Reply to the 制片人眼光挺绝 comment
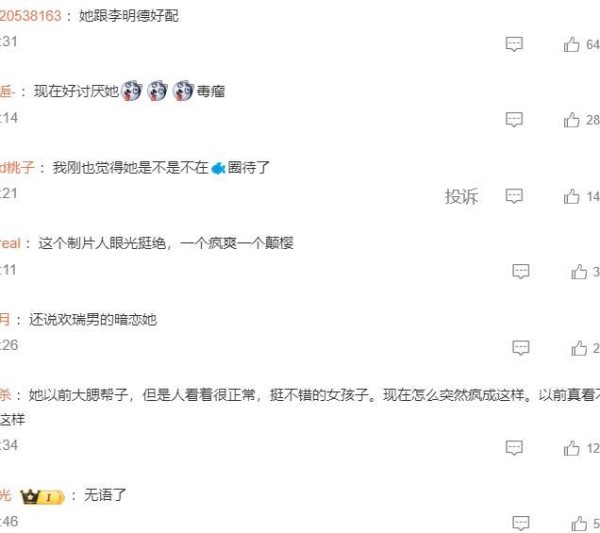Screen dimensions: 600x533 coord(521,271)
